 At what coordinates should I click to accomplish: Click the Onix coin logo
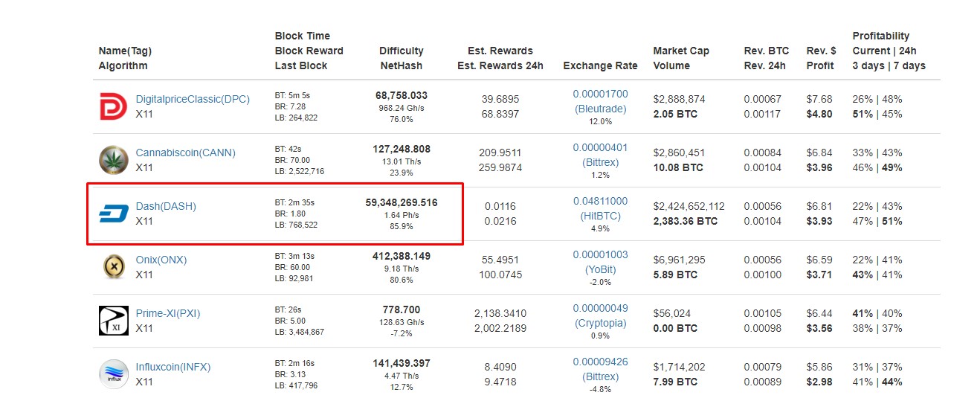[114, 267]
